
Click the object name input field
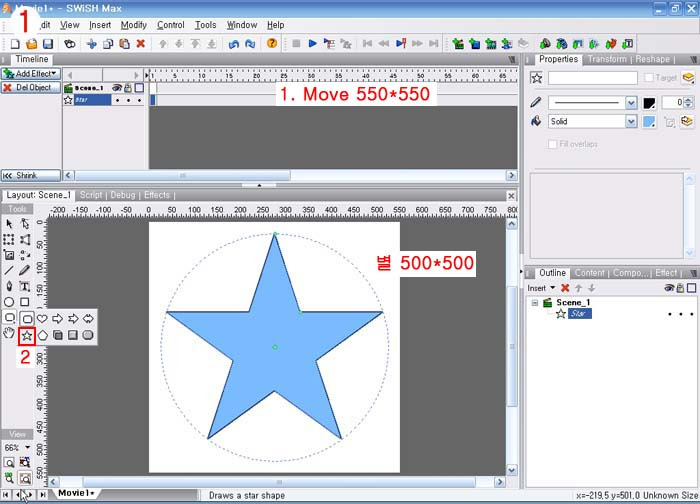tap(592, 78)
